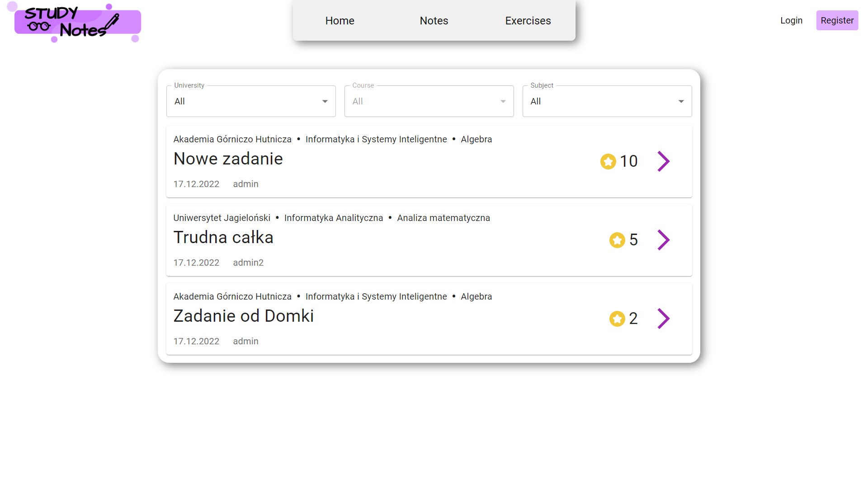Click the Login link

791,20
